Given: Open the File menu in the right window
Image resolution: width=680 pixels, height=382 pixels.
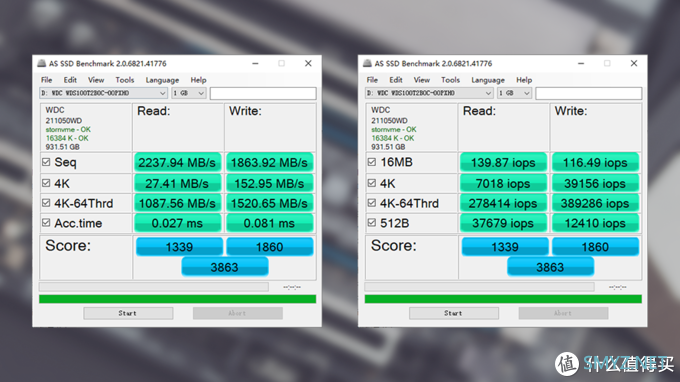Looking at the screenshot, I should (372, 80).
